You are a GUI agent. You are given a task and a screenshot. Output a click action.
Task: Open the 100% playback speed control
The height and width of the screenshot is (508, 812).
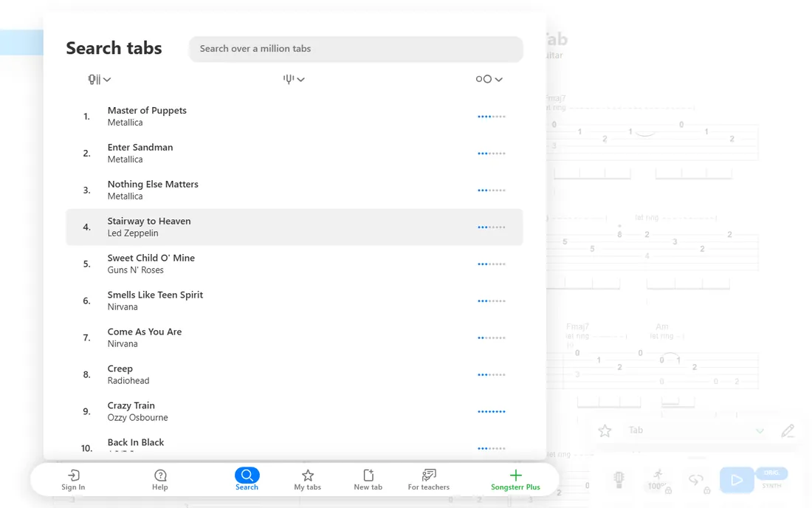coord(658,480)
